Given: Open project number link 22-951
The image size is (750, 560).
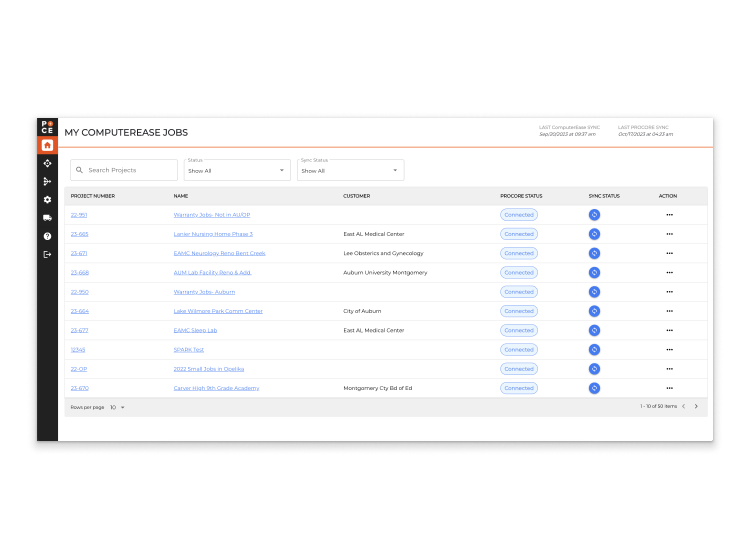Looking at the screenshot, I should click(x=79, y=215).
